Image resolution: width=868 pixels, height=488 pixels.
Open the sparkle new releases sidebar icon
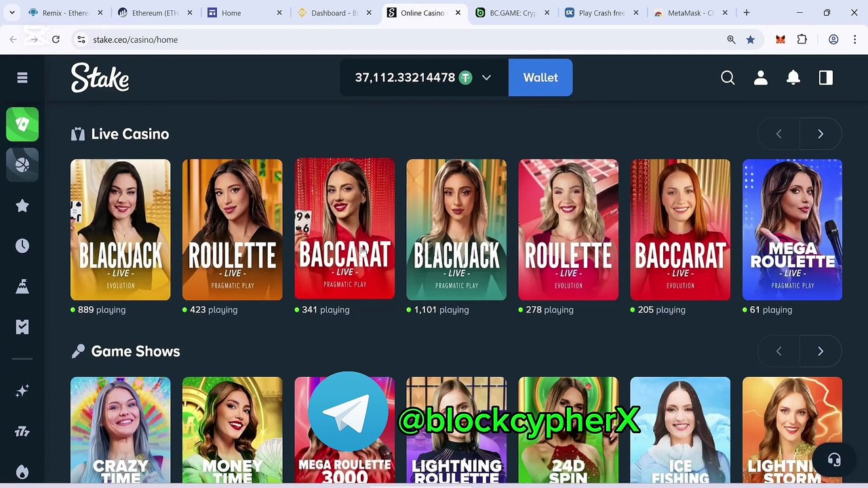click(22, 391)
